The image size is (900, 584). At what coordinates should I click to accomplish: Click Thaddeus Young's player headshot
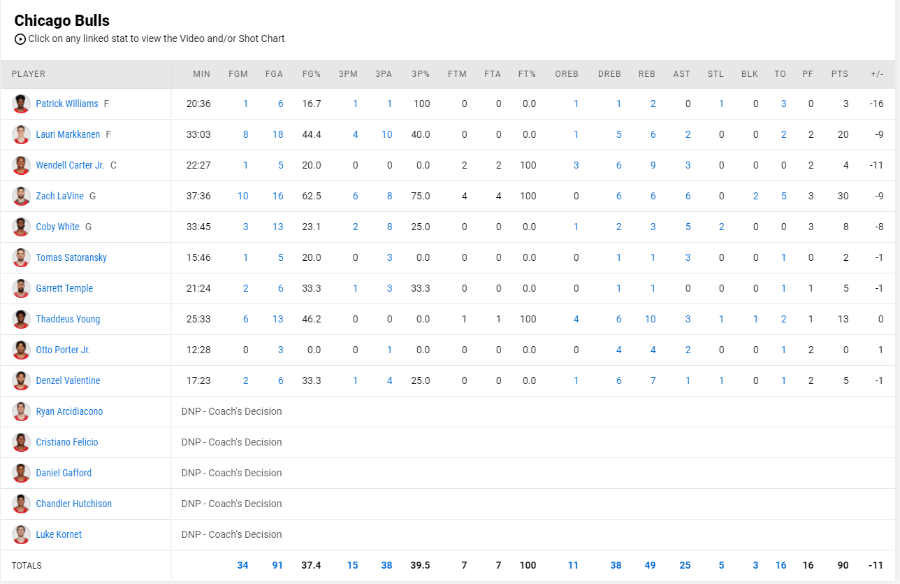click(21, 319)
